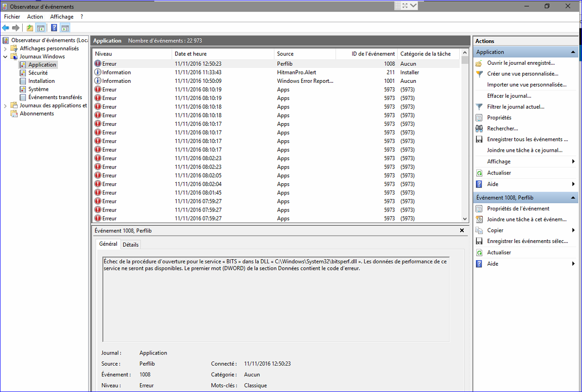This screenshot has width=582, height=392.
Task: Click the event list scrollbar down arrow
Action: 465,219
